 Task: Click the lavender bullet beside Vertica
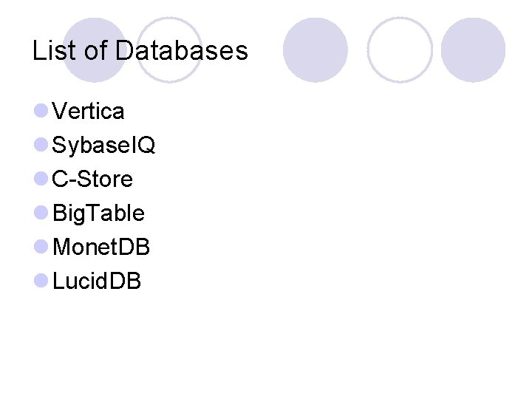click(41, 111)
